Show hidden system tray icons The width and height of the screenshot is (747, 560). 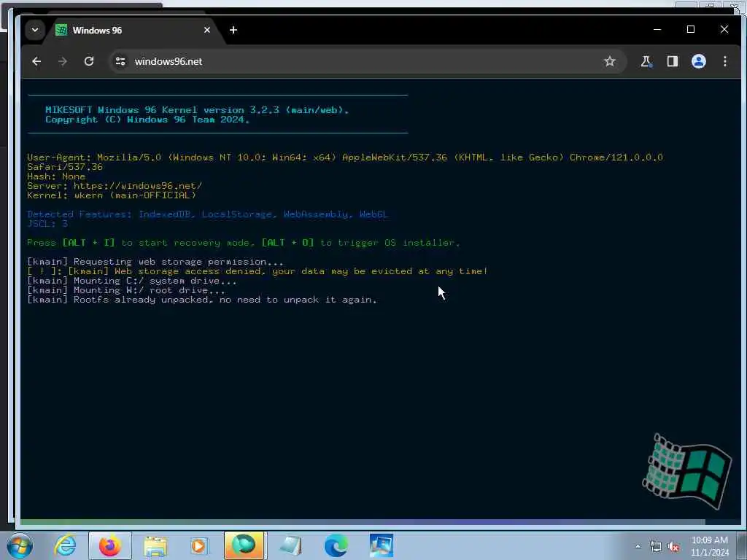pos(638,547)
